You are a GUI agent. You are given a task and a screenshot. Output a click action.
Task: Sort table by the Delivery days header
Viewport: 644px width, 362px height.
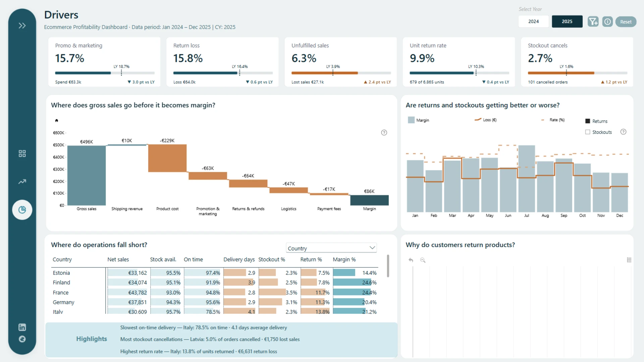point(239,259)
